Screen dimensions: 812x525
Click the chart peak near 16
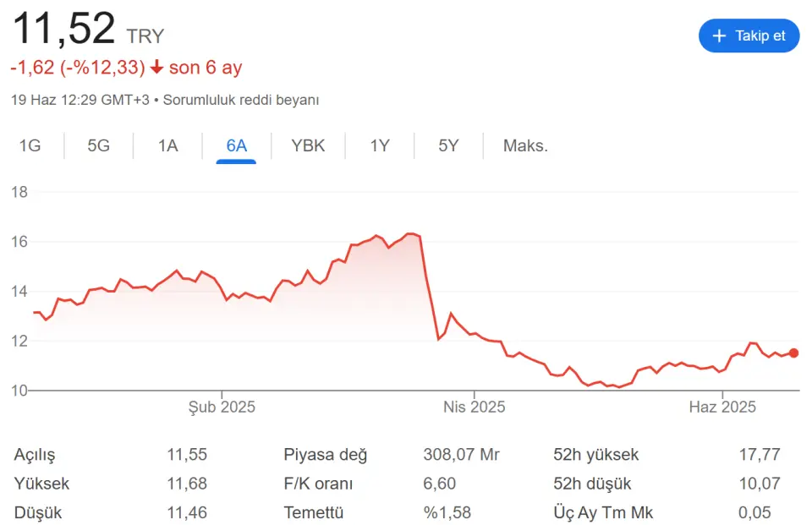tap(412, 233)
